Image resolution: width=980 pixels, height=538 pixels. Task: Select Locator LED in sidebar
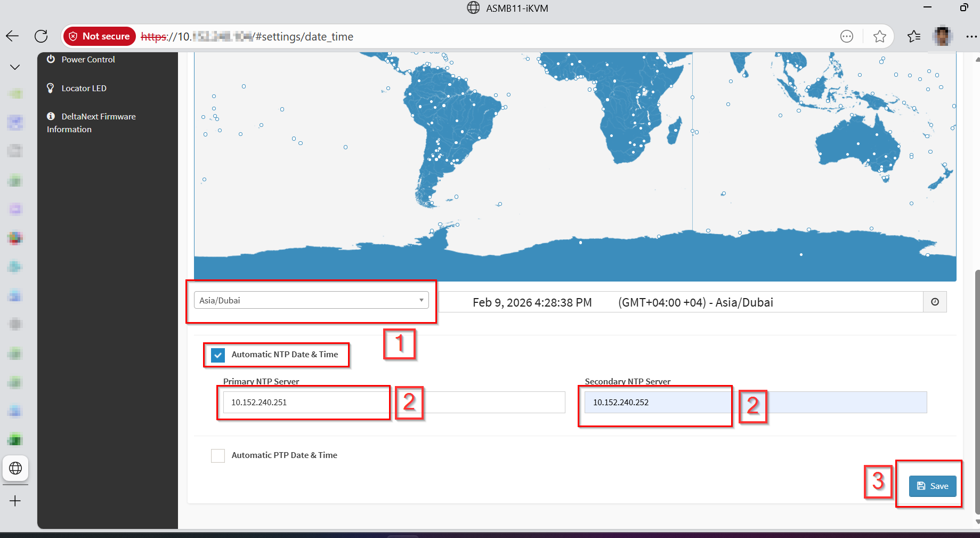pos(84,88)
